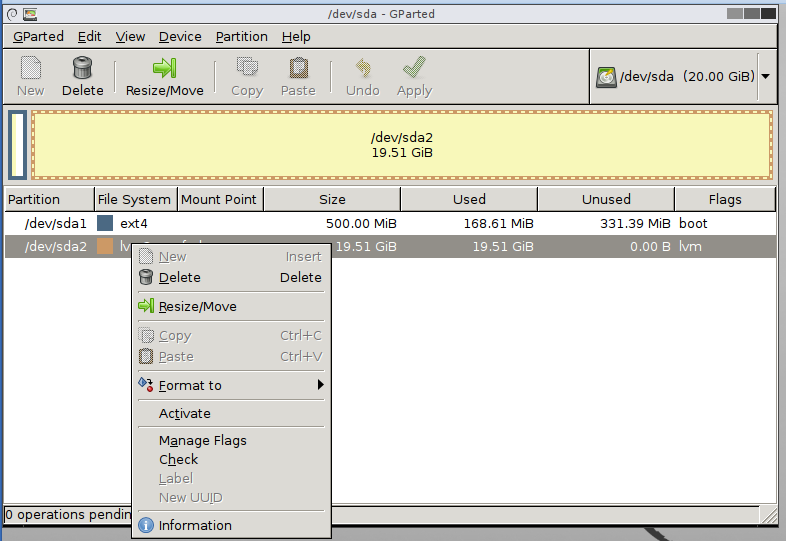Click the Format to icon in context menu
786x541 pixels.
[146, 385]
